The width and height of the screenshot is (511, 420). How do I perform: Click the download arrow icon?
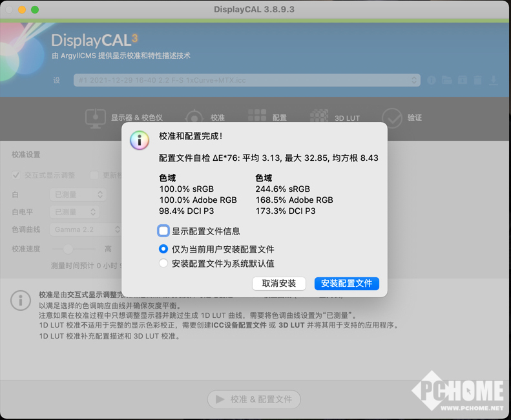(x=494, y=80)
